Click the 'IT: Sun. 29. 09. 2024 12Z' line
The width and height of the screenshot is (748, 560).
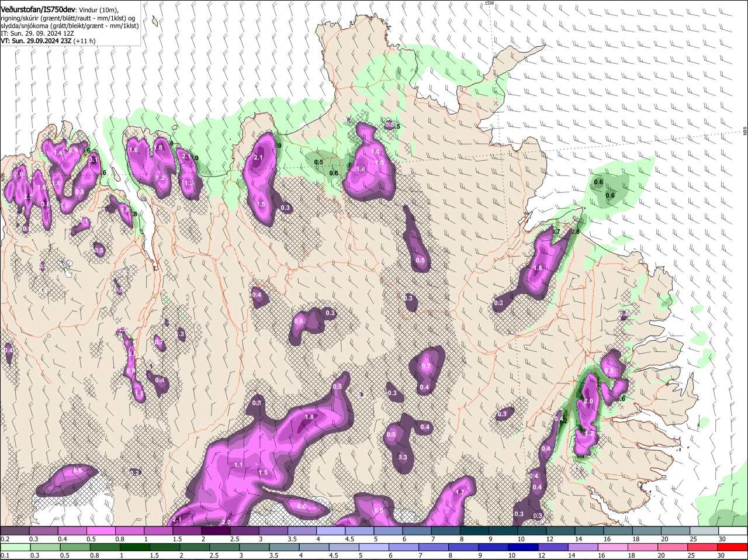[37, 33]
